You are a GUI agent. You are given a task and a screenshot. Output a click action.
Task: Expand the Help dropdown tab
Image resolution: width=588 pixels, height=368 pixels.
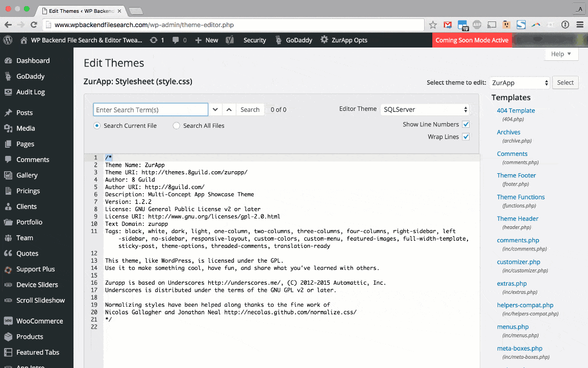tap(561, 54)
